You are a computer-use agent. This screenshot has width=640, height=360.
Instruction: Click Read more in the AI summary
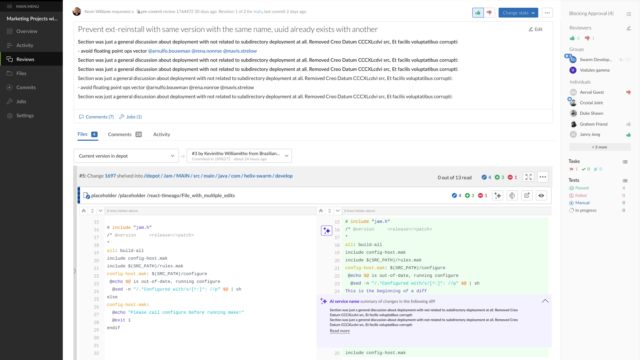pos(340,331)
